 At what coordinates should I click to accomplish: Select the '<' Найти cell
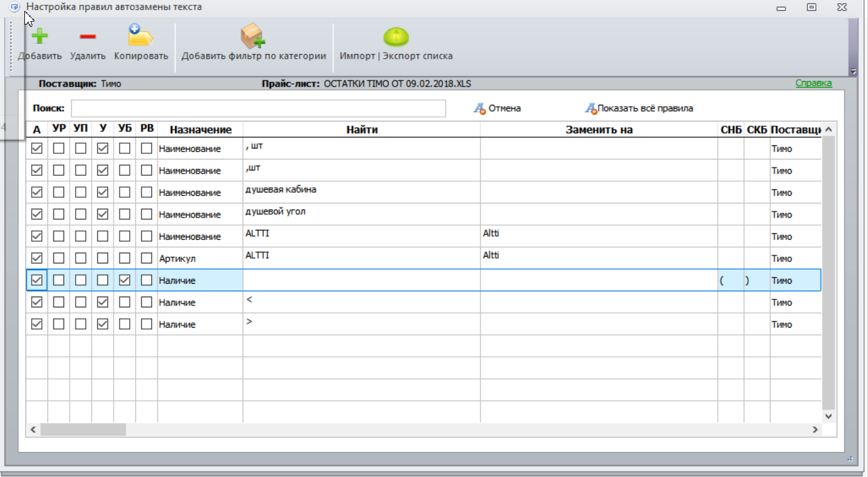(x=362, y=302)
